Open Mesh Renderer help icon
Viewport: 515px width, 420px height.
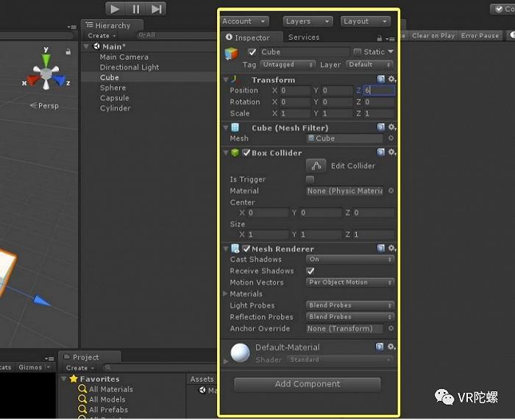pyautogui.click(x=380, y=249)
